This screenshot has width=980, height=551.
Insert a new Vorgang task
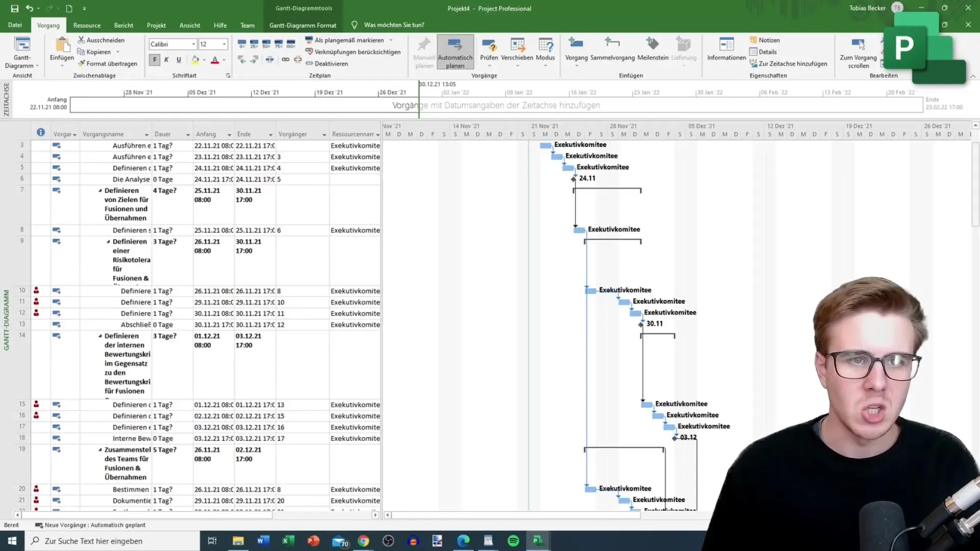[576, 53]
